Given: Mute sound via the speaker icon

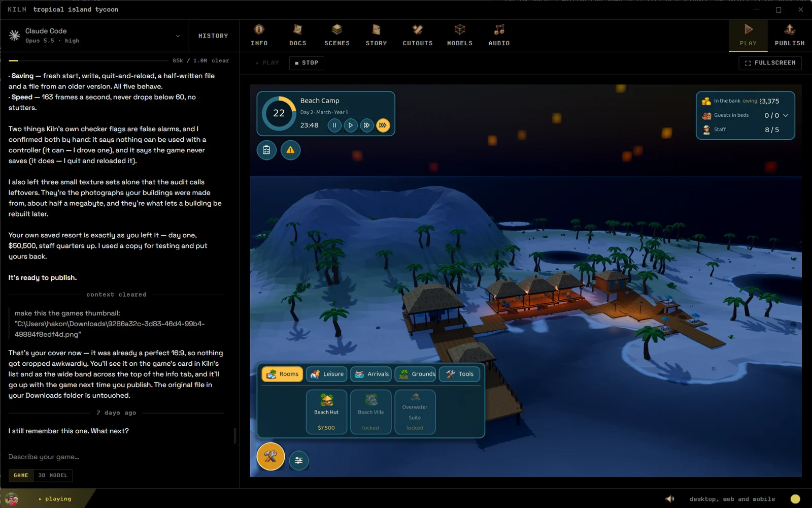Looking at the screenshot, I should (670, 499).
